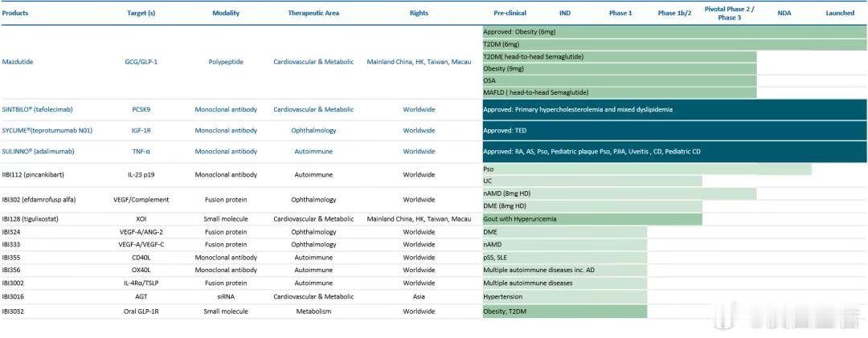
Task: Select the Phase 1b/2 stage header
Action: pyautogui.click(x=675, y=13)
